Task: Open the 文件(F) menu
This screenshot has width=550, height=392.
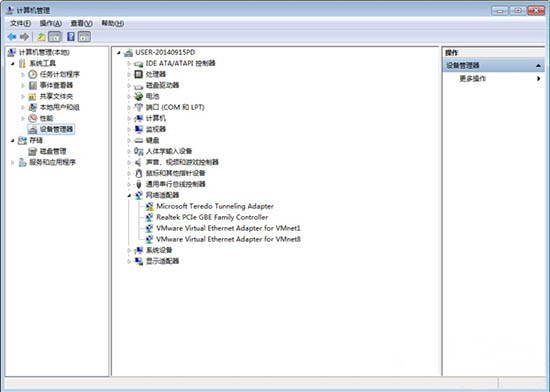Action: tap(20, 23)
